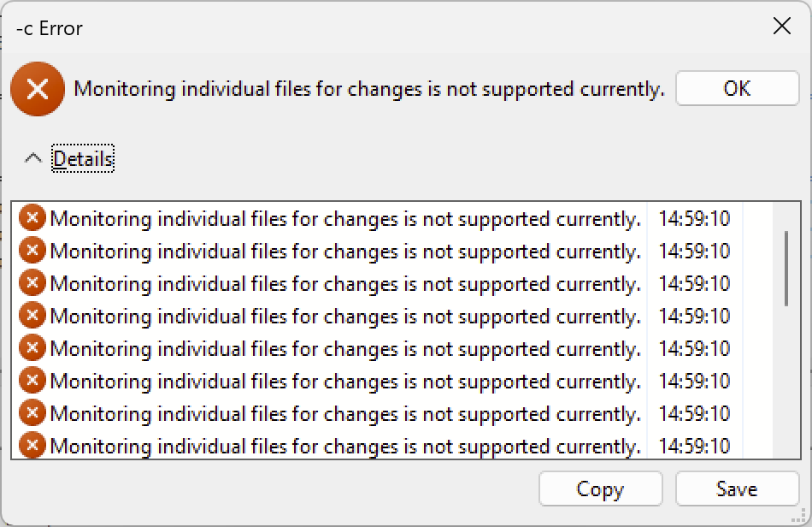Click the -c Error title bar text
Viewport: 812px width, 527px height.
pyautogui.click(x=47, y=28)
